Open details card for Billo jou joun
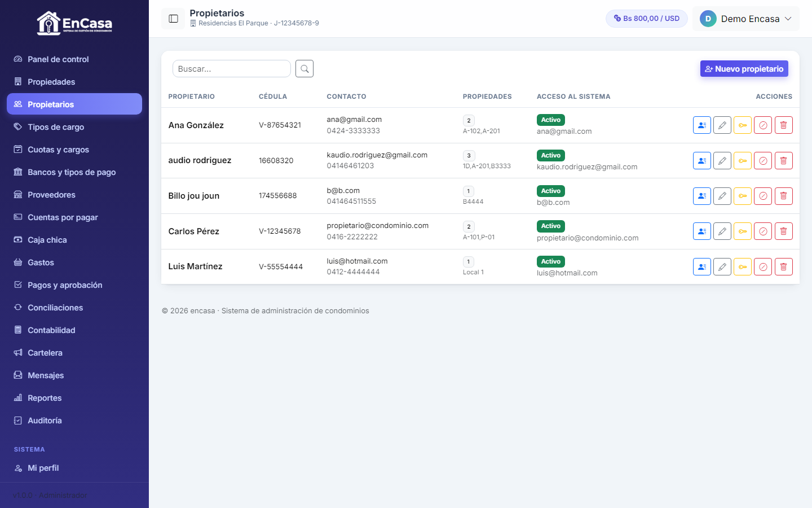 click(702, 196)
